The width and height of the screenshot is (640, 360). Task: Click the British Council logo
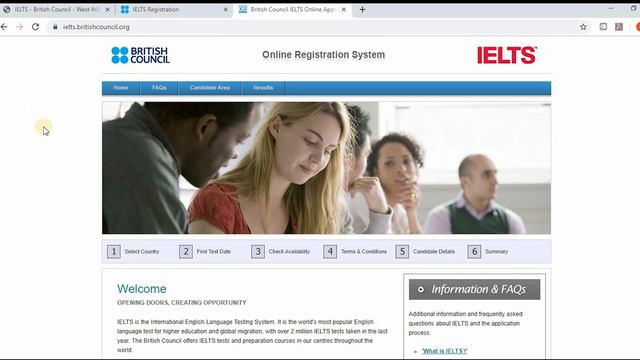click(x=140, y=55)
